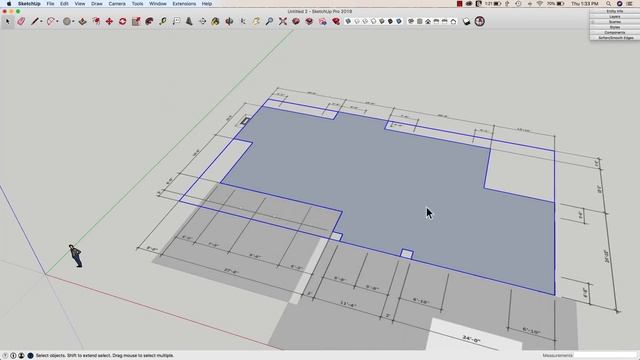640x360 pixels.
Task: Click the Wi-Fi status icon
Action: click(540, 4)
